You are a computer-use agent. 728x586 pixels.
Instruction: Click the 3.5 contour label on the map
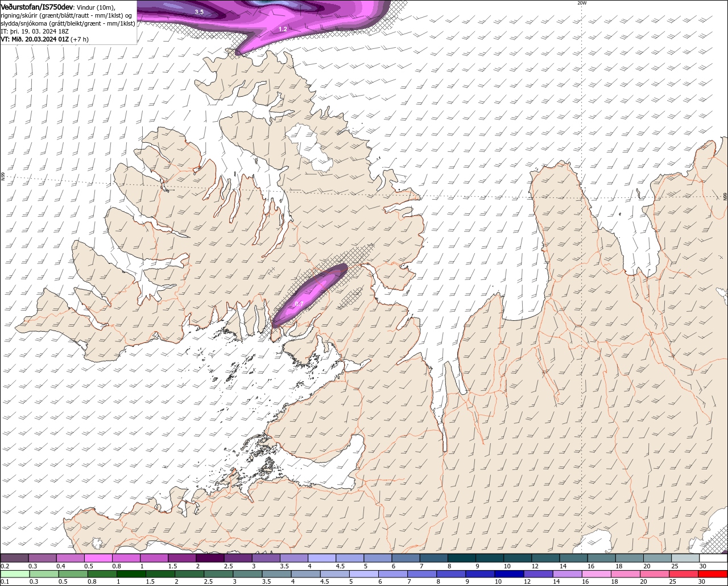tap(199, 11)
